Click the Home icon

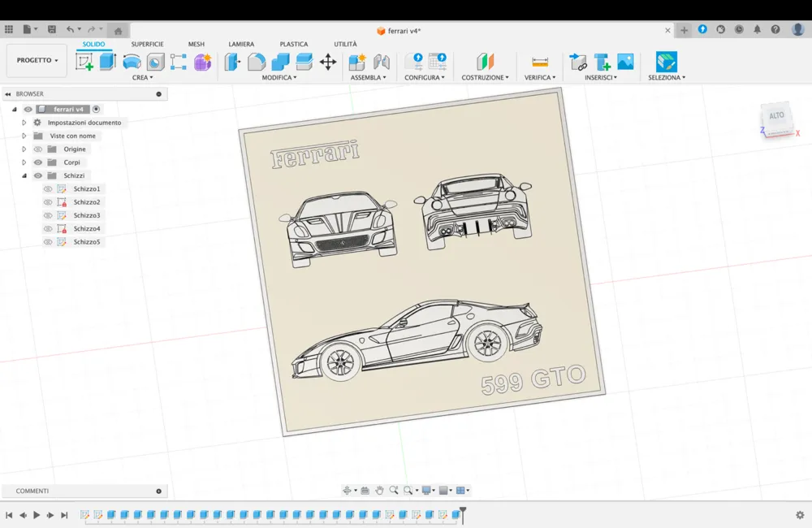click(118, 31)
